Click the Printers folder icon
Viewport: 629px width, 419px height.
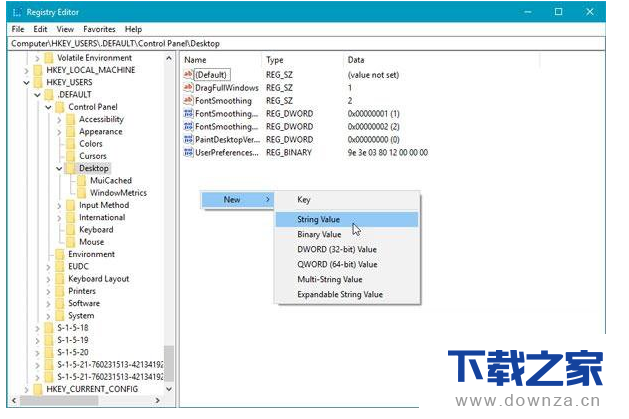point(60,291)
